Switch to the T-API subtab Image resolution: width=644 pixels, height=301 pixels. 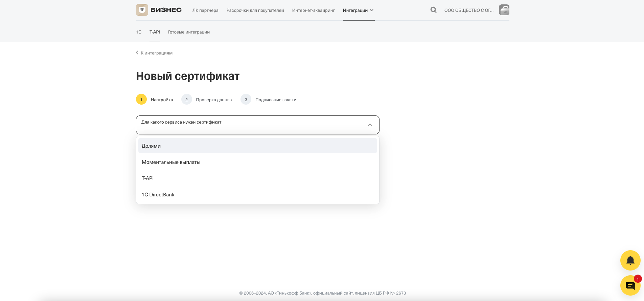155,32
